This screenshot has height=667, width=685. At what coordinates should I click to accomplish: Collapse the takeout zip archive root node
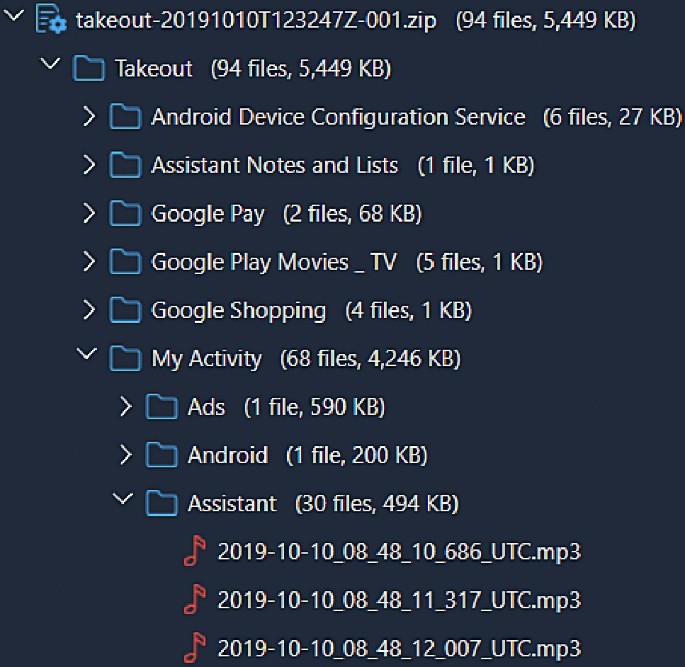click(14, 20)
